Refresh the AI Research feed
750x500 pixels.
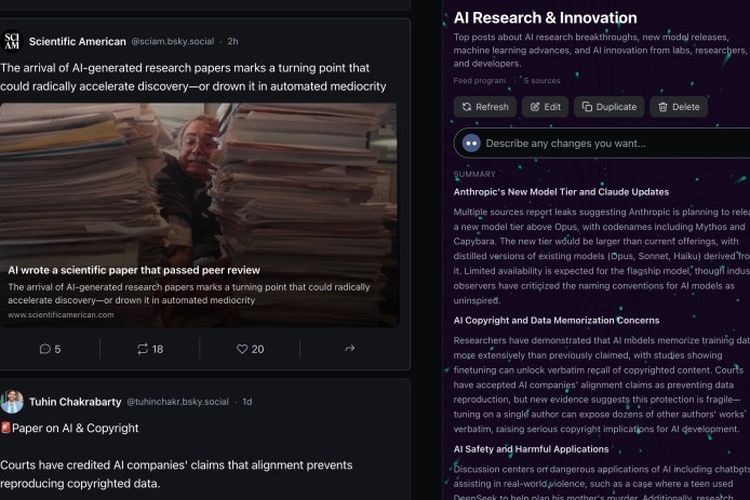485,107
